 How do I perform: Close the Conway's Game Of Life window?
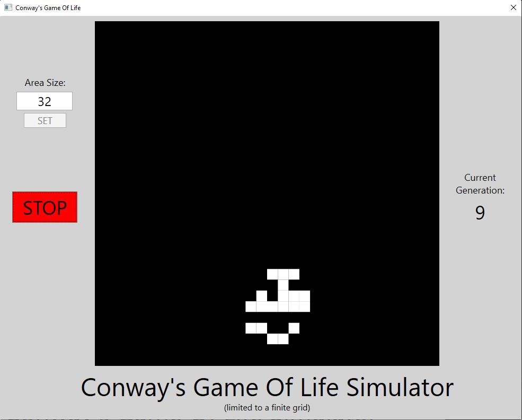(512, 8)
